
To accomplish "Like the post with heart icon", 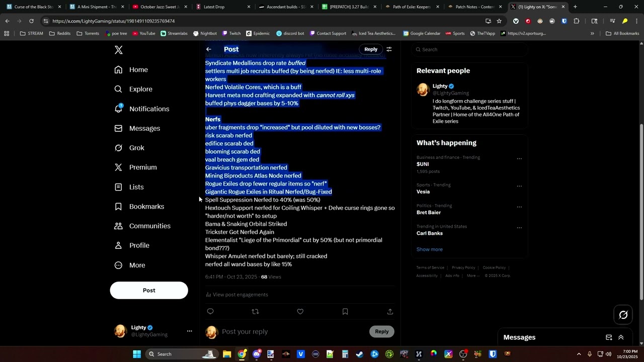I will [300, 312].
